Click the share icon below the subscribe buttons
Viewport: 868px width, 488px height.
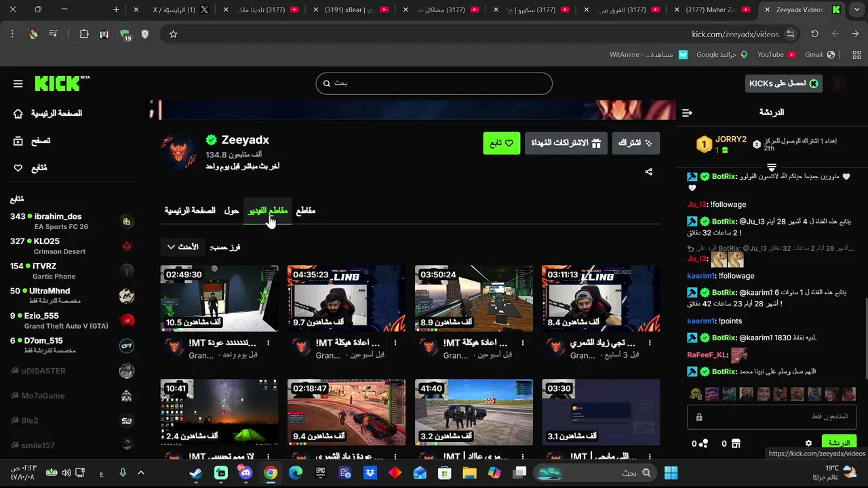click(648, 172)
